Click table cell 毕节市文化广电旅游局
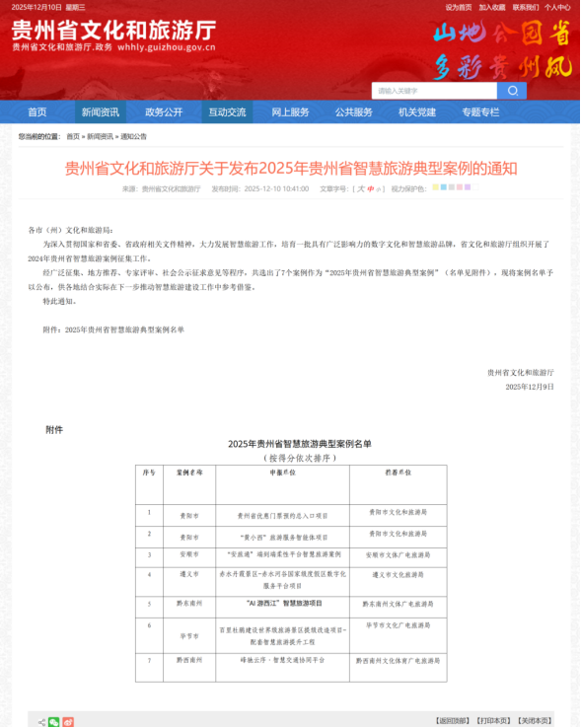 pos(398,625)
